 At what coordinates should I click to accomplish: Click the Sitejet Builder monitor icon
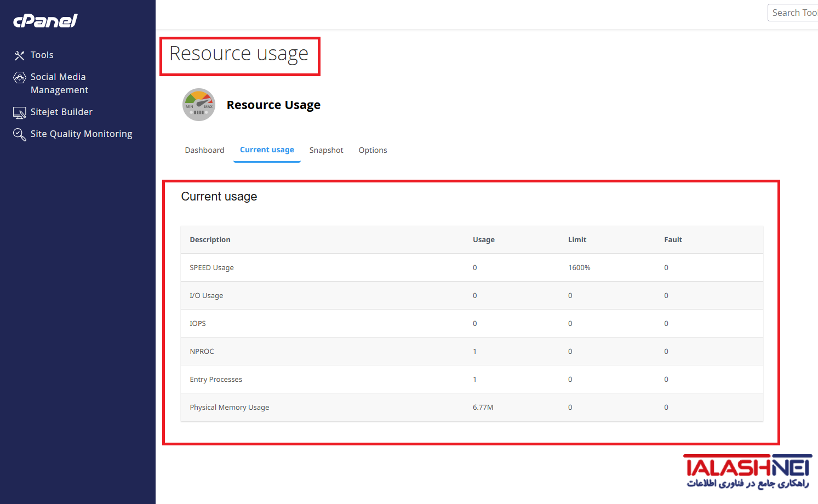[x=19, y=113]
